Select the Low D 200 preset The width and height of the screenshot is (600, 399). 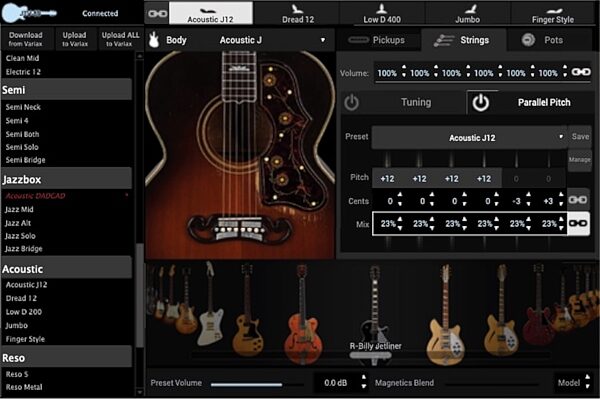tap(24, 312)
